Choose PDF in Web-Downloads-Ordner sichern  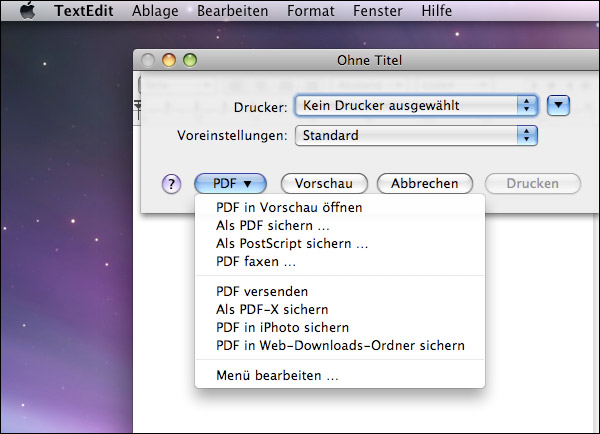pos(340,346)
